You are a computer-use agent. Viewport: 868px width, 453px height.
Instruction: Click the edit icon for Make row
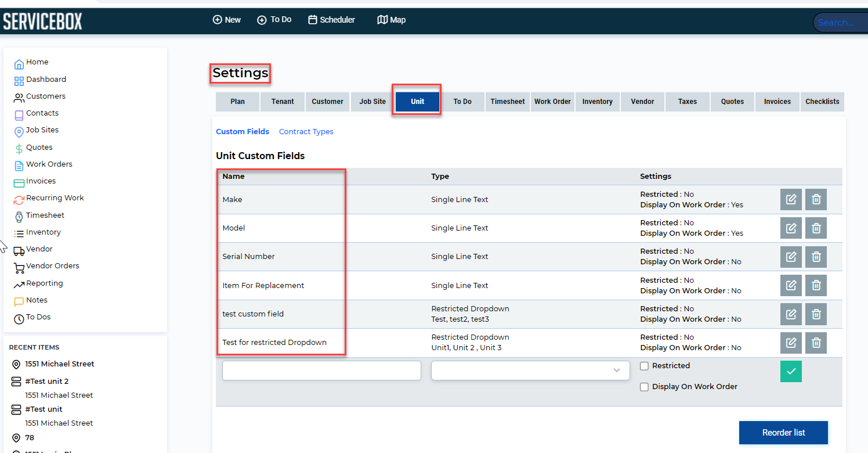791,199
